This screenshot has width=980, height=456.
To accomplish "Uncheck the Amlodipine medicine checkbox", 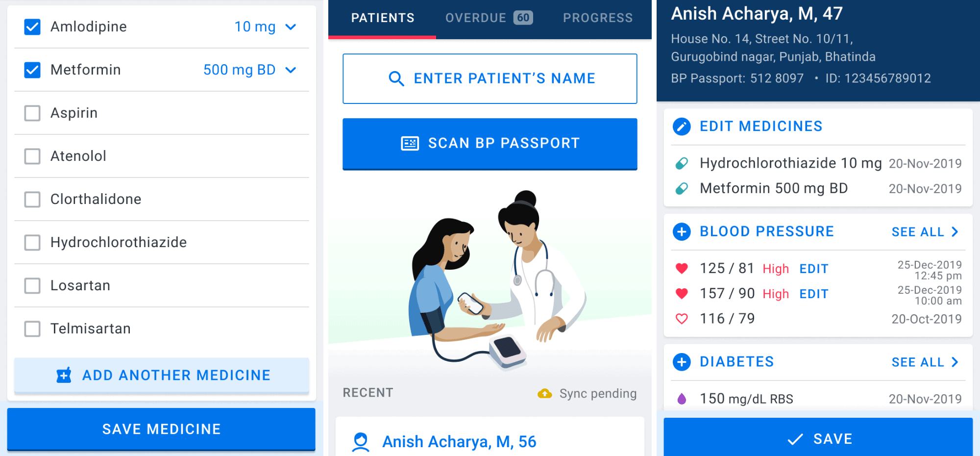I will pos(32,26).
